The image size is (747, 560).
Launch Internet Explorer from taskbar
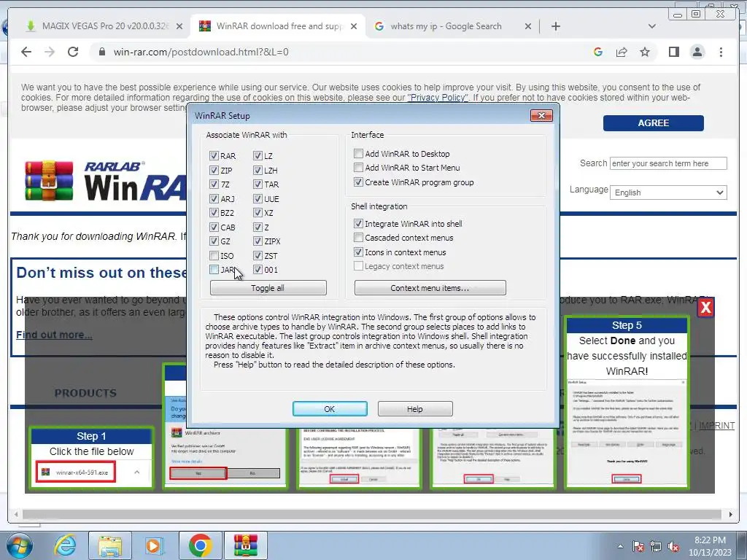65,545
